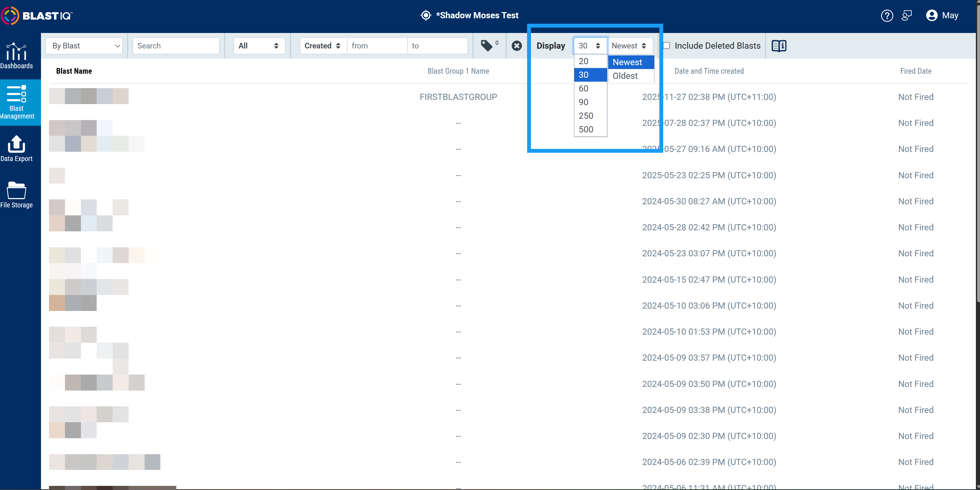This screenshot has width=980, height=490.
Task: Open the By Blast dropdown
Action: tap(84, 46)
